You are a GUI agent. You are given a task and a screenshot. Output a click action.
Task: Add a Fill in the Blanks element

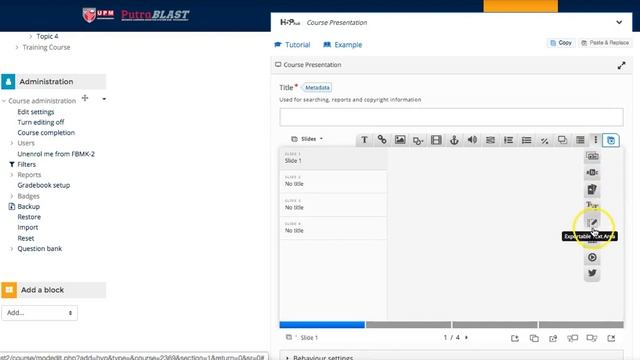(x=490, y=140)
